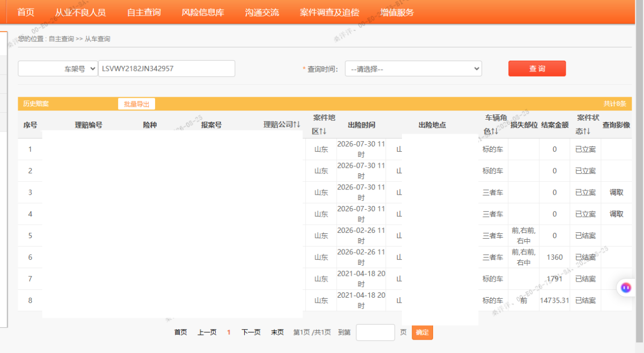Click 标的车 role in row 2

tap(493, 171)
